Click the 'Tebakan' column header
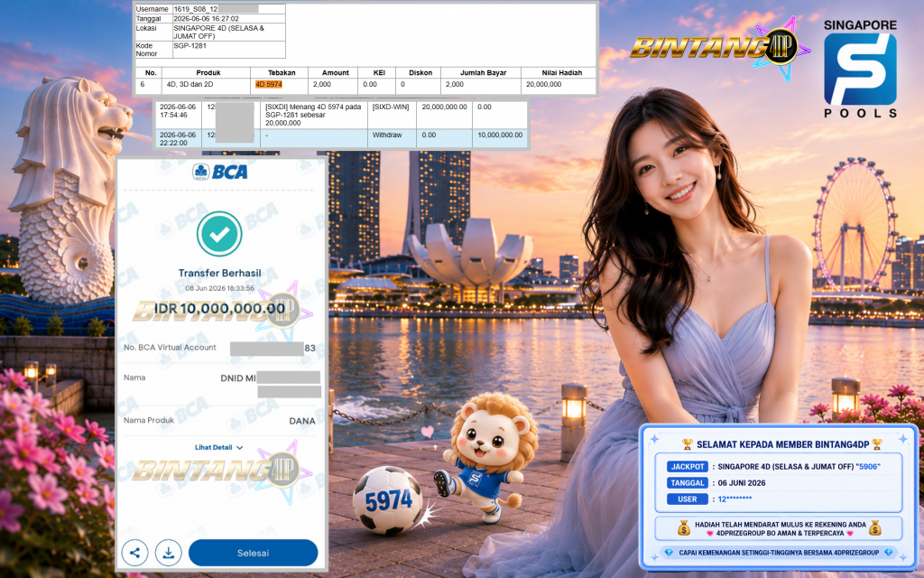The width and height of the screenshot is (924, 578). click(282, 72)
